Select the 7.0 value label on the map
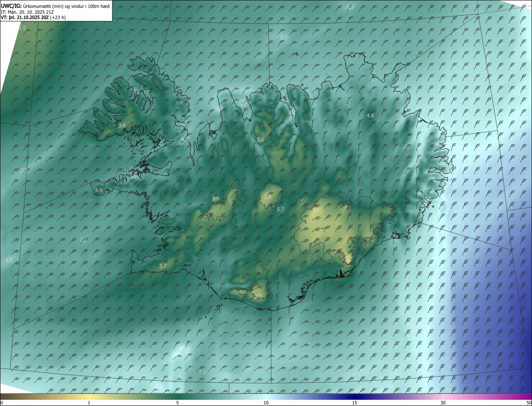 tap(202, 372)
